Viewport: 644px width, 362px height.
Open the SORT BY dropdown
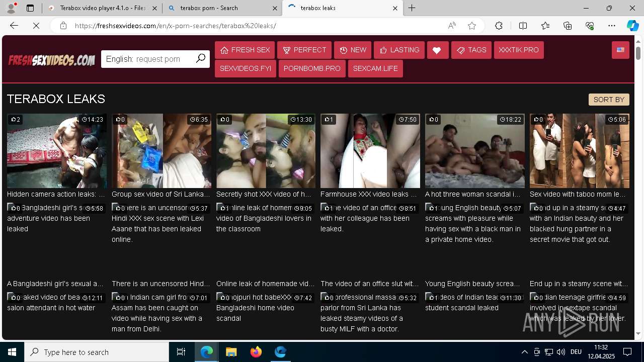coord(609,100)
